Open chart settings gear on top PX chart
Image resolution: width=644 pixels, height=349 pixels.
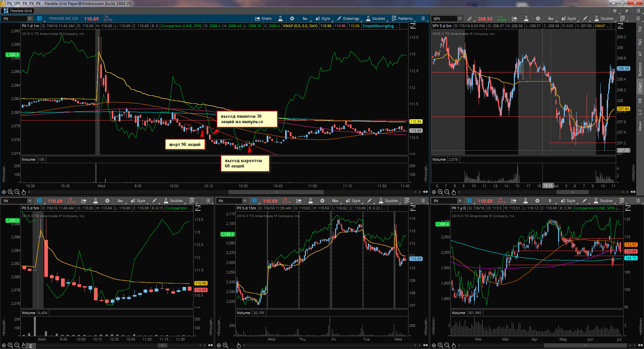pos(292,18)
